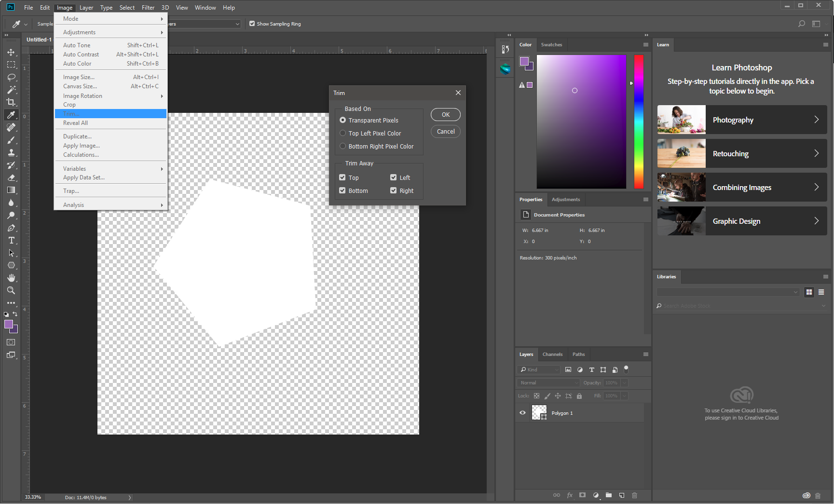Screen dimensions: 834x504
Task: Toggle Show Sampling Ring checkbox
Action: [252, 24]
